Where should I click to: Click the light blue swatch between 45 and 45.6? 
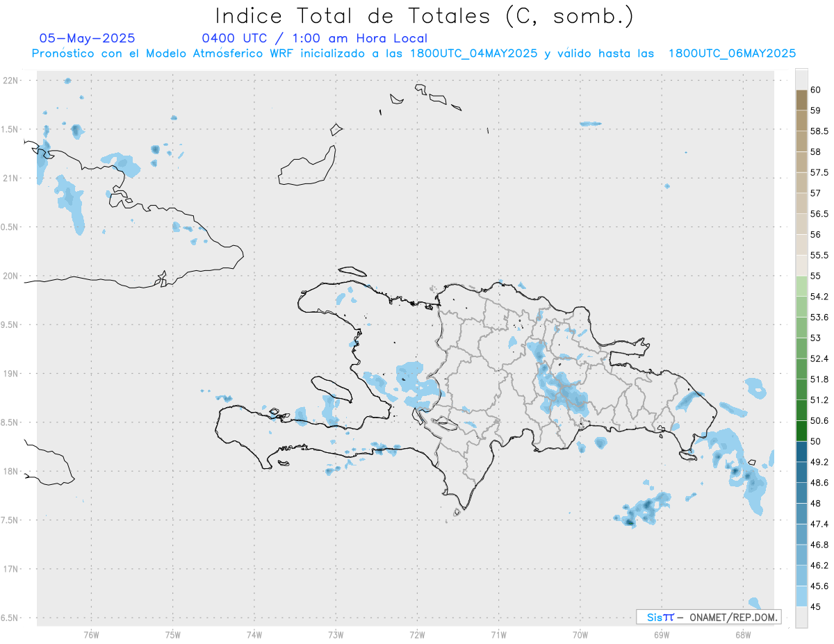(801, 596)
